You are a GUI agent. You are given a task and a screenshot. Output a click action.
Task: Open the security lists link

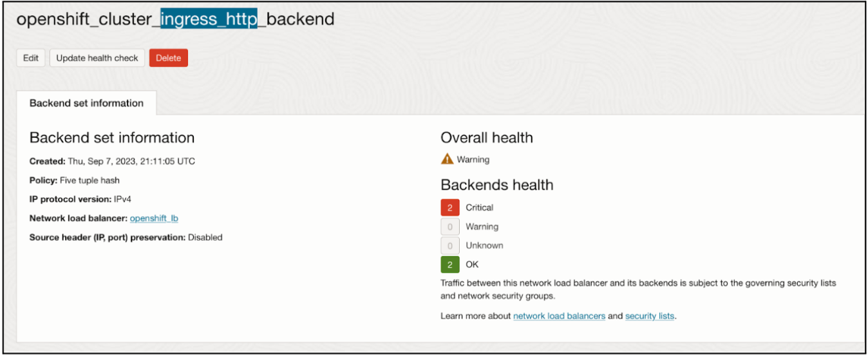click(x=650, y=316)
